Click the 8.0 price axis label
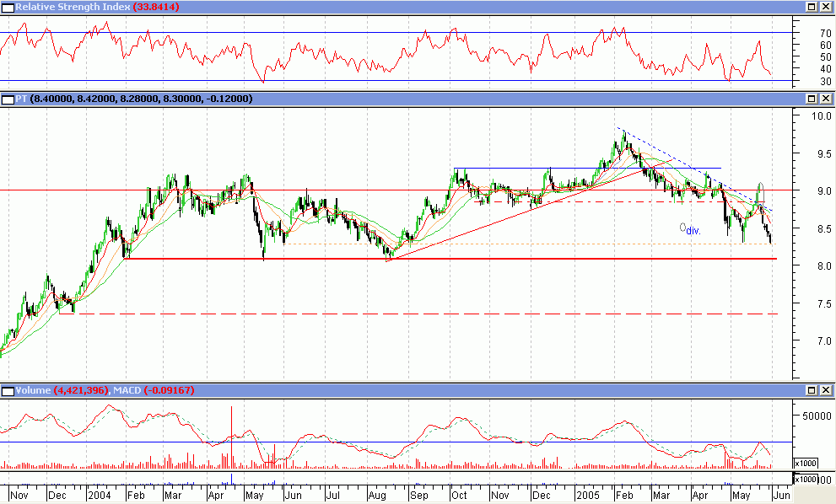Viewport: 836px width, 504px height. coord(824,266)
